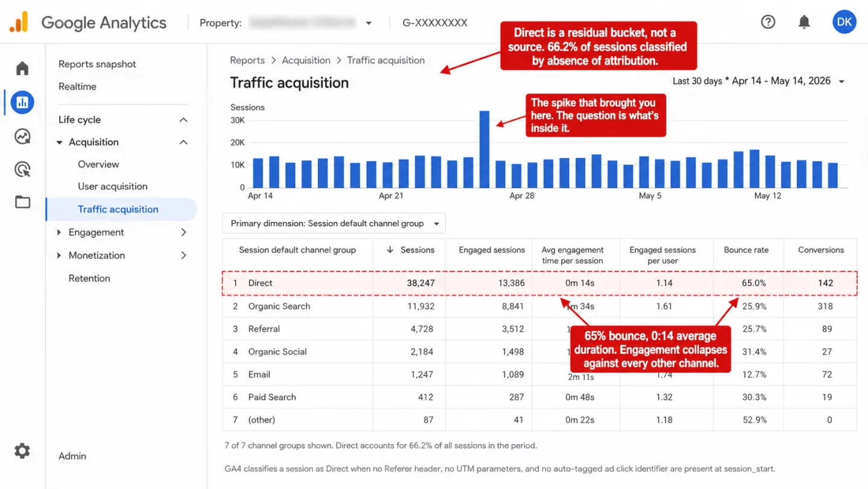Select Traffic acquisition report

click(x=118, y=209)
